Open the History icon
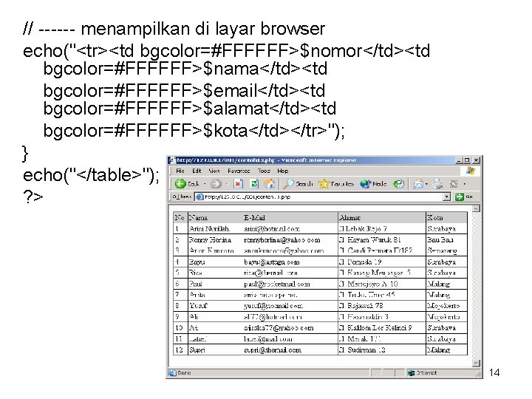 tap(399, 184)
